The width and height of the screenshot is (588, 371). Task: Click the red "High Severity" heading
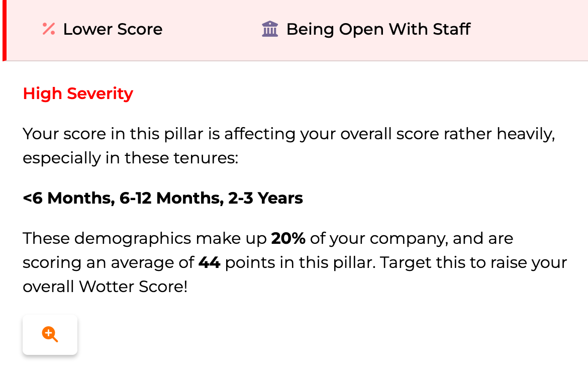click(x=78, y=94)
